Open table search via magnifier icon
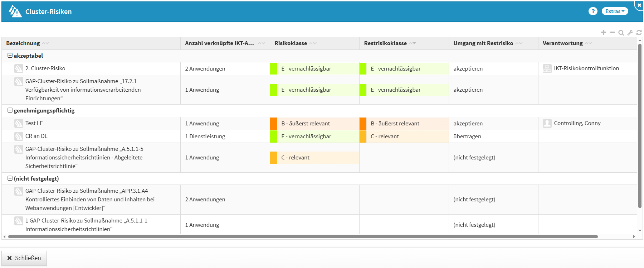Viewport: 644px width, 268px height. tap(621, 33)
